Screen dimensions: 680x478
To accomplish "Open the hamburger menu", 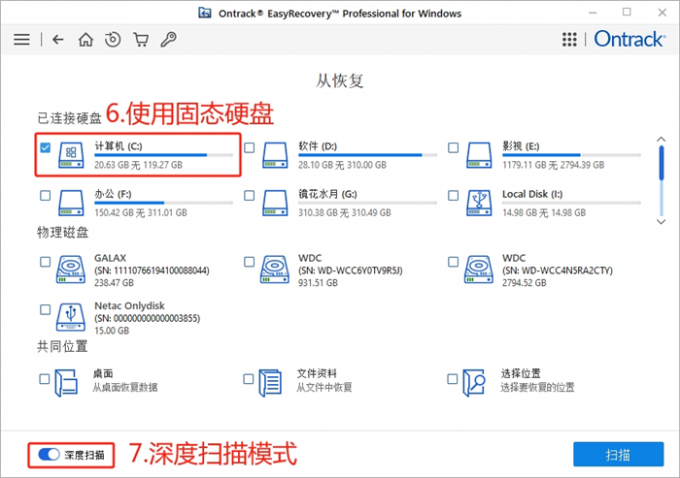I will 21,39.
